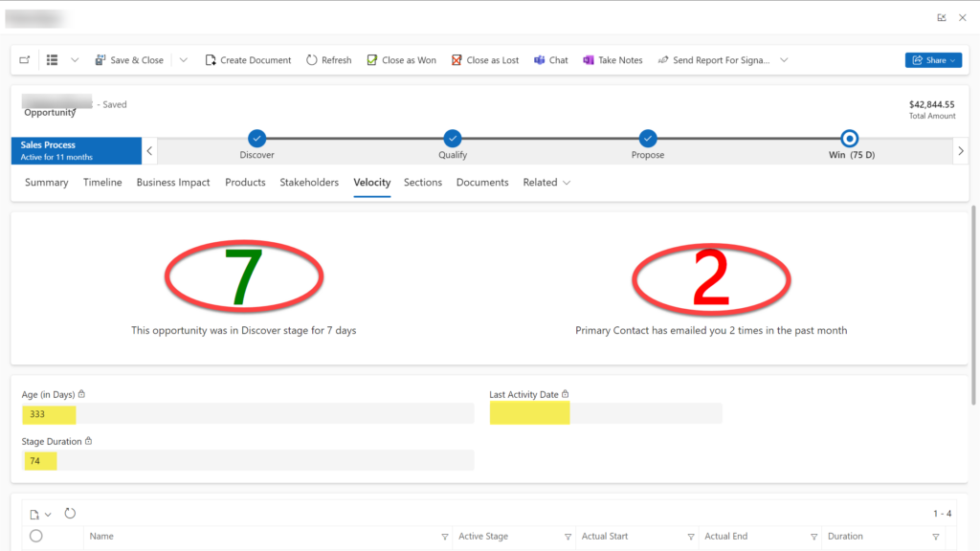Select the Velocity tab
Screen dimensions: 980x551
[x=372, y=183]
